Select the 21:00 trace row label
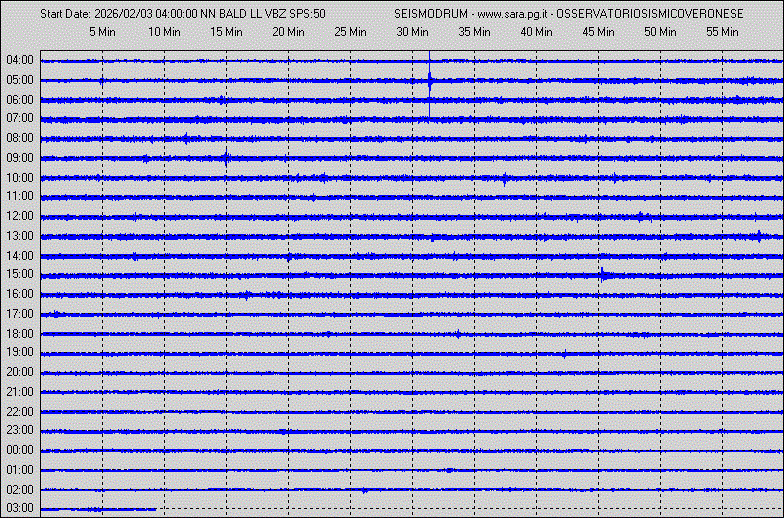 [x=20, y=392]
